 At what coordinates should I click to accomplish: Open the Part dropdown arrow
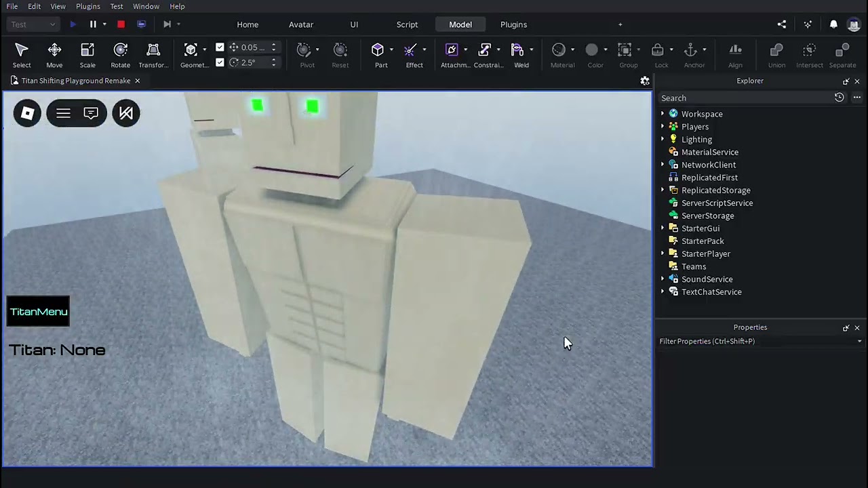point(391,49)
